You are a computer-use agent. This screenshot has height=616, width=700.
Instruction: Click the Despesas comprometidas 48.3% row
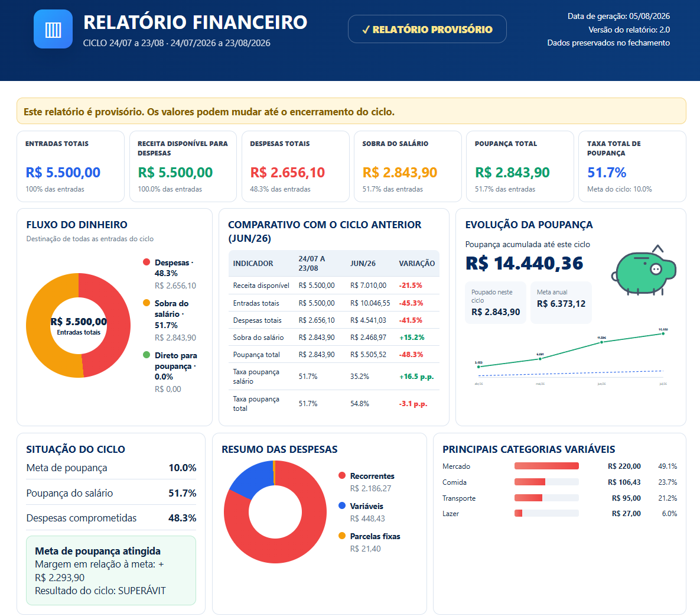[111, 518]
